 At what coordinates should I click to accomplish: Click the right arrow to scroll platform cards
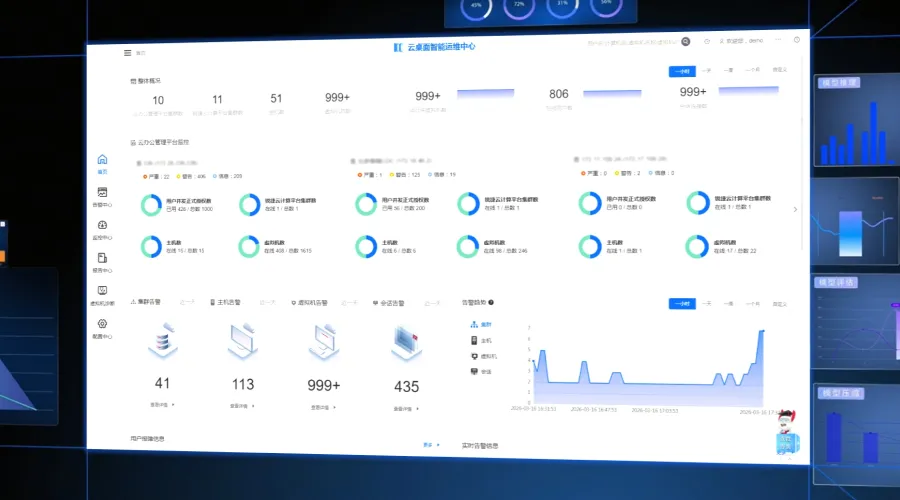click(795, 209)
